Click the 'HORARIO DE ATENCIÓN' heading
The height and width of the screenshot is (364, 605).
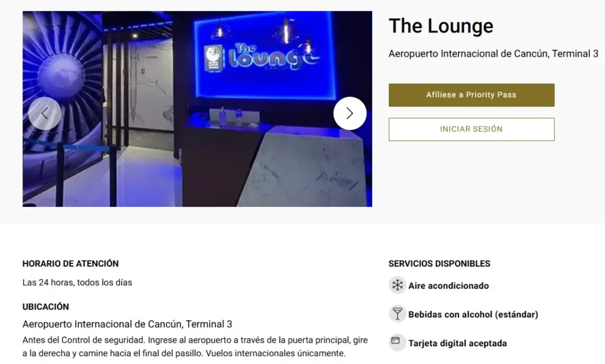pyautogui.click(x=71, y=264)
